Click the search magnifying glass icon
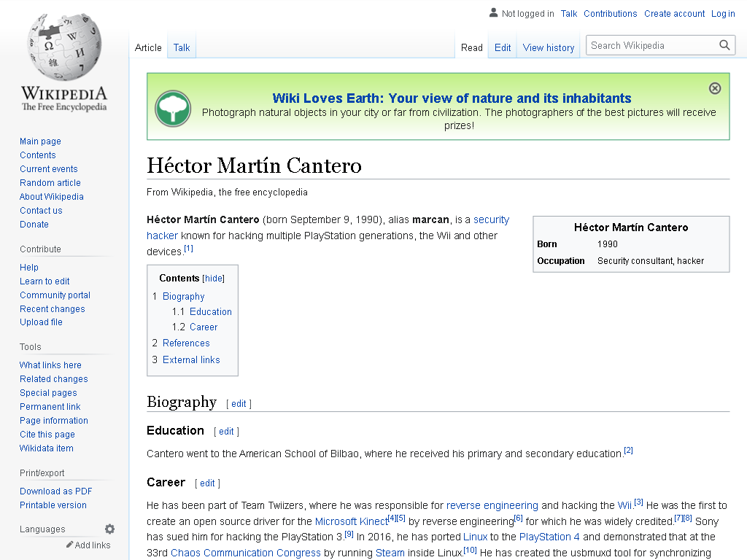 click(724, 45)
